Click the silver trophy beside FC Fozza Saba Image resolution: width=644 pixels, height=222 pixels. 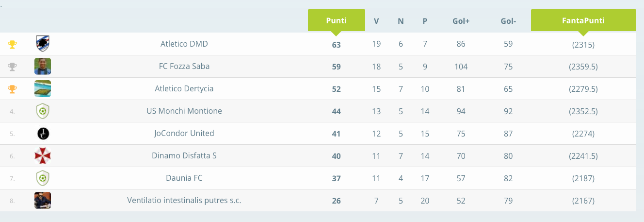(x=12, y=67)
